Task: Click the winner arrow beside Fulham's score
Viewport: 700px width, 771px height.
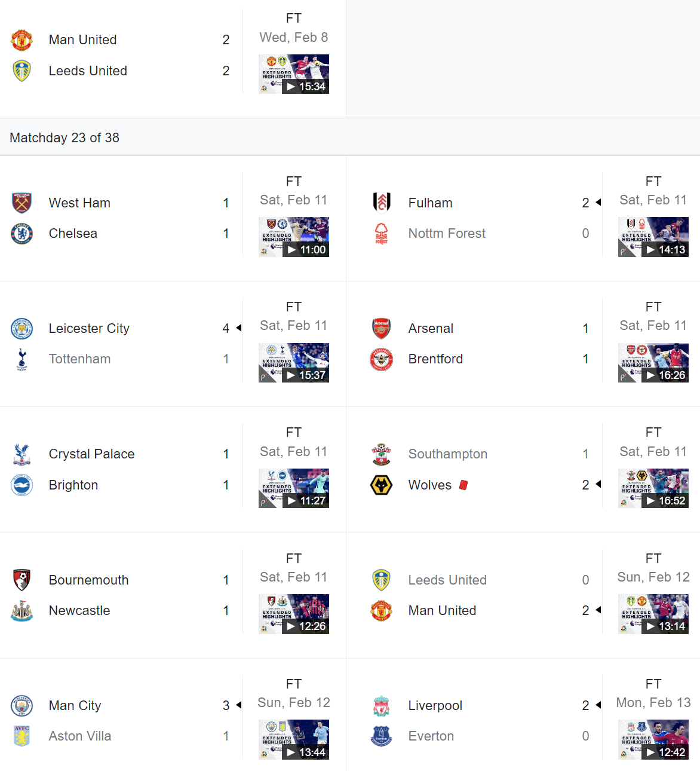Action: pyautogui.click(x=597, y=203)
